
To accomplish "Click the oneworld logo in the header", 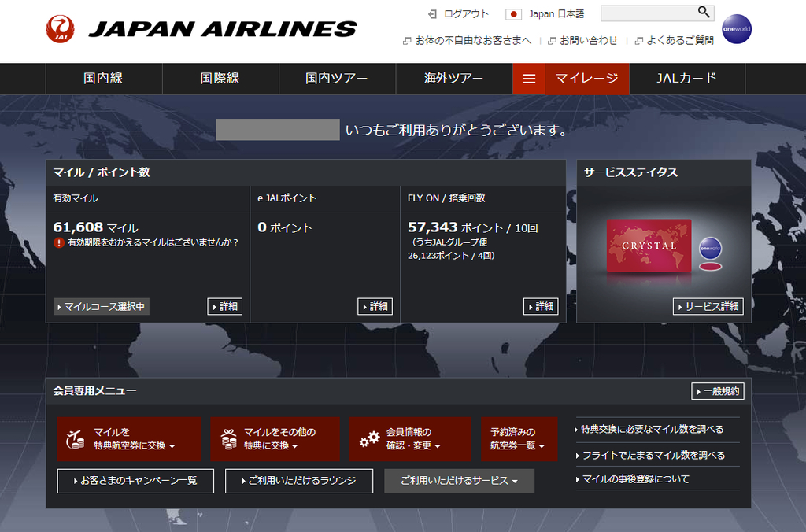I will point(736,29).
